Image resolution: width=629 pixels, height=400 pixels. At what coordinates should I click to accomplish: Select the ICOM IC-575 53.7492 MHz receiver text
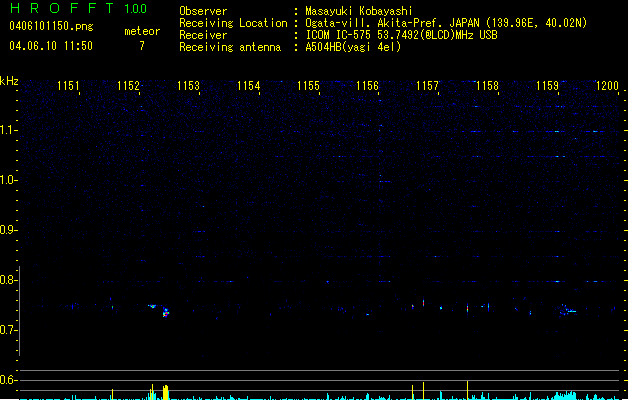tap(401, 35)
